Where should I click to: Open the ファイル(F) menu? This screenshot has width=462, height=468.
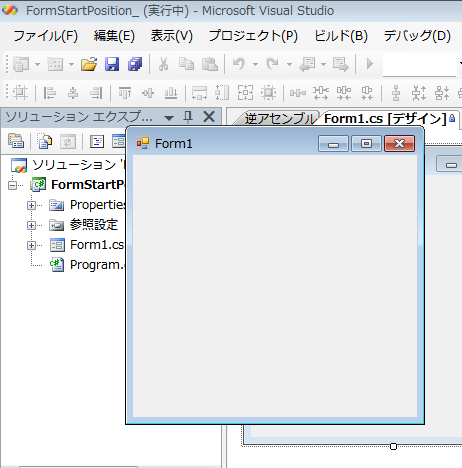click(x=46, y=36)
